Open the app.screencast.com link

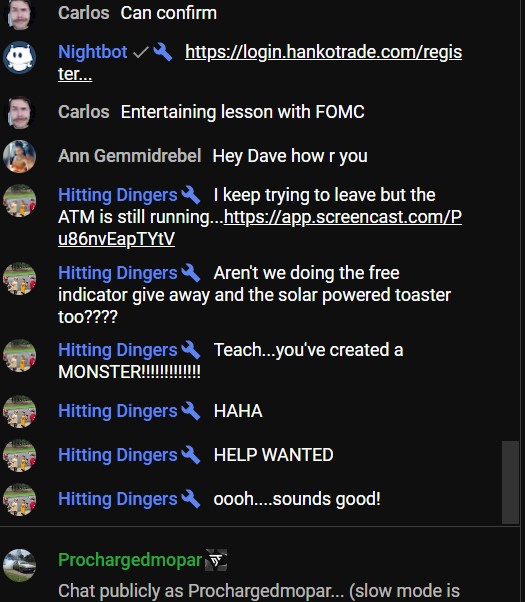[x=260, y=228]
